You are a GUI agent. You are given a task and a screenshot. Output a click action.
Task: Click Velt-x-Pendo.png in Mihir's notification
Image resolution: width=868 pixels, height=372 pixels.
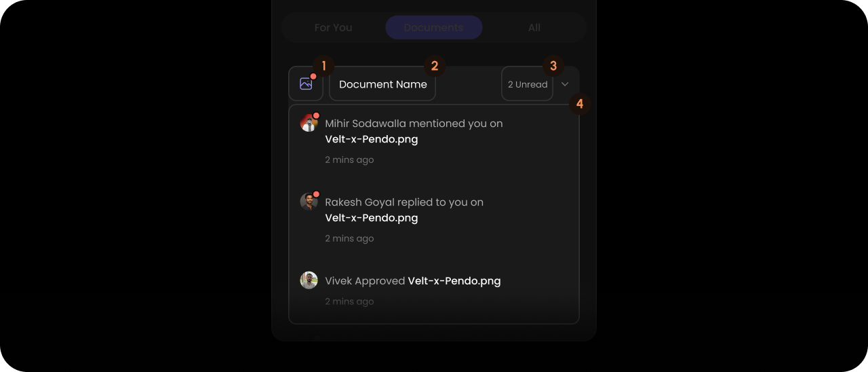pos(372,139)
